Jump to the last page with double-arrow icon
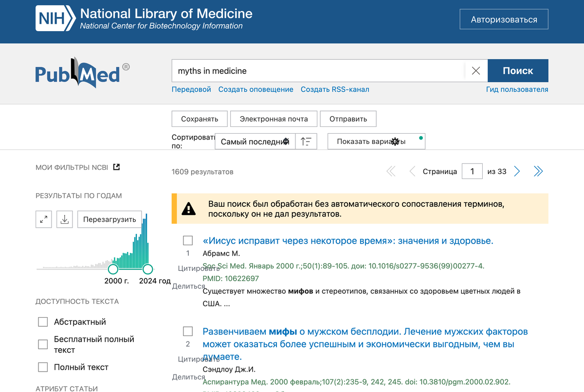 (538, 171)
